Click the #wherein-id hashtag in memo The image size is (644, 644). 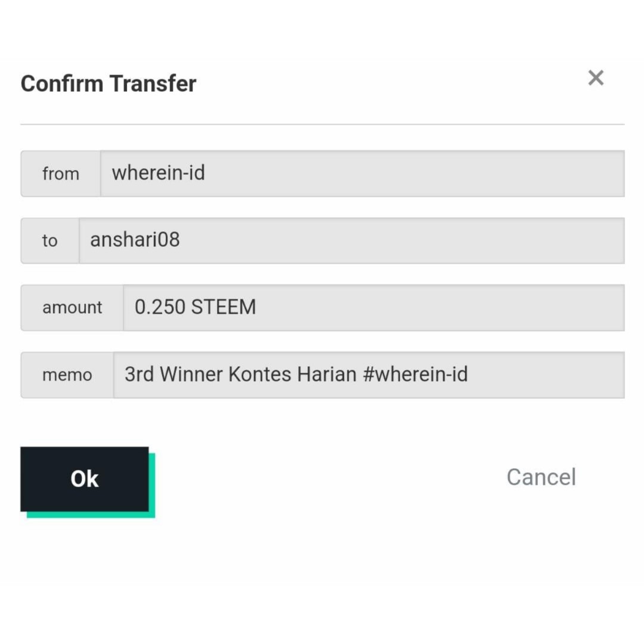(x=415, y=374)
